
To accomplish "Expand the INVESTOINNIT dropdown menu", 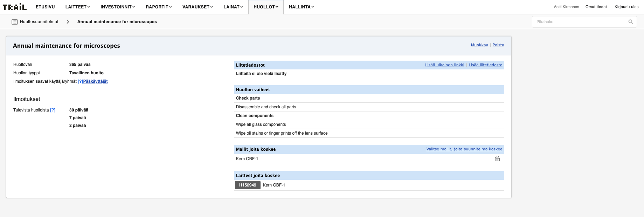I will coord(118,7).
